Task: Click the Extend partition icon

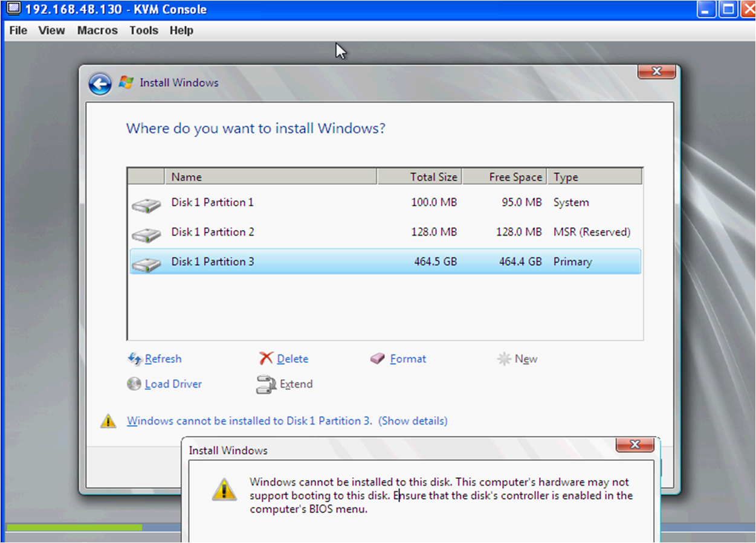Action: point(266,385)
